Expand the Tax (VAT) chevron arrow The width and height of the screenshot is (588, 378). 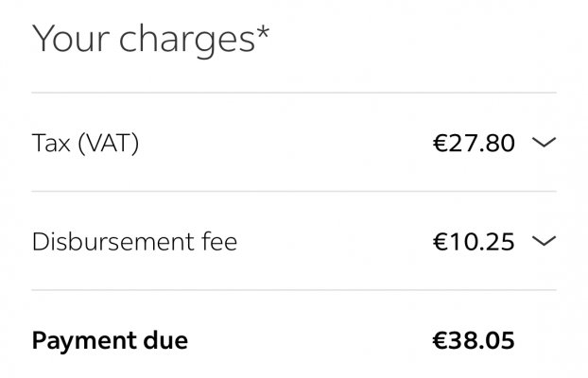[544, 143]
